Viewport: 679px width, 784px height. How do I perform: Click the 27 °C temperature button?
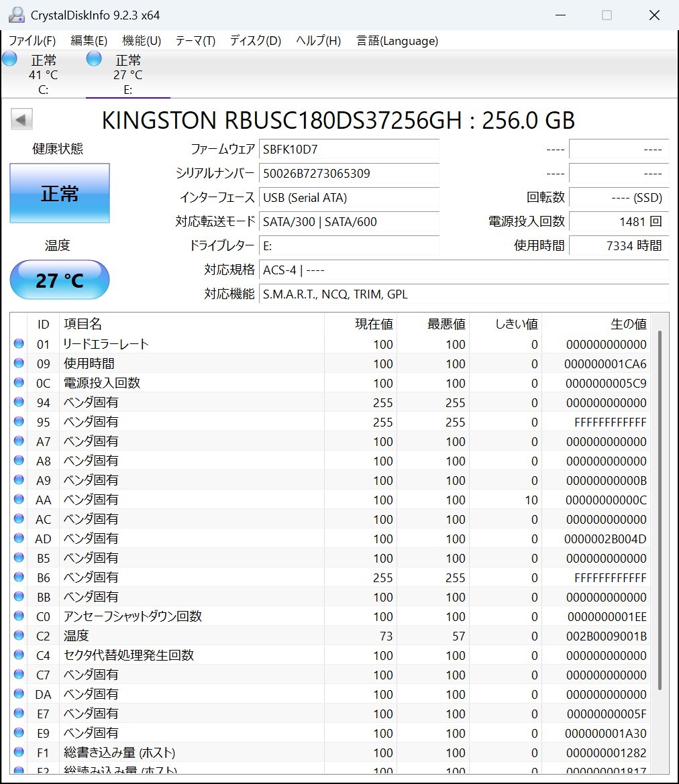pyautogui.click(x=60, y=280)
